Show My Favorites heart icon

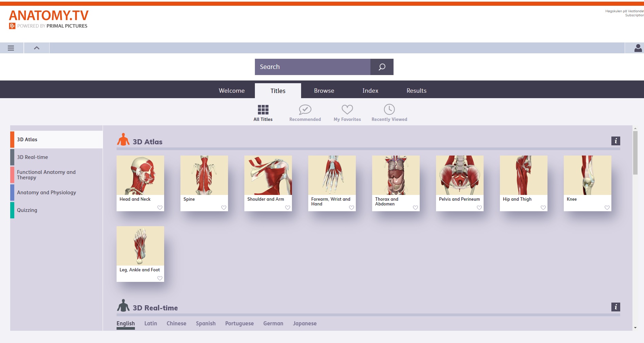(x=347, y=110)
